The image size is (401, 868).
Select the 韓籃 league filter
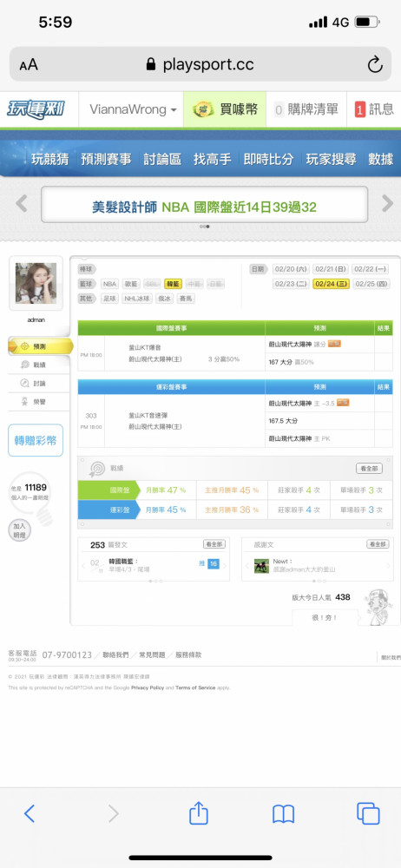(x=174, y=284)
